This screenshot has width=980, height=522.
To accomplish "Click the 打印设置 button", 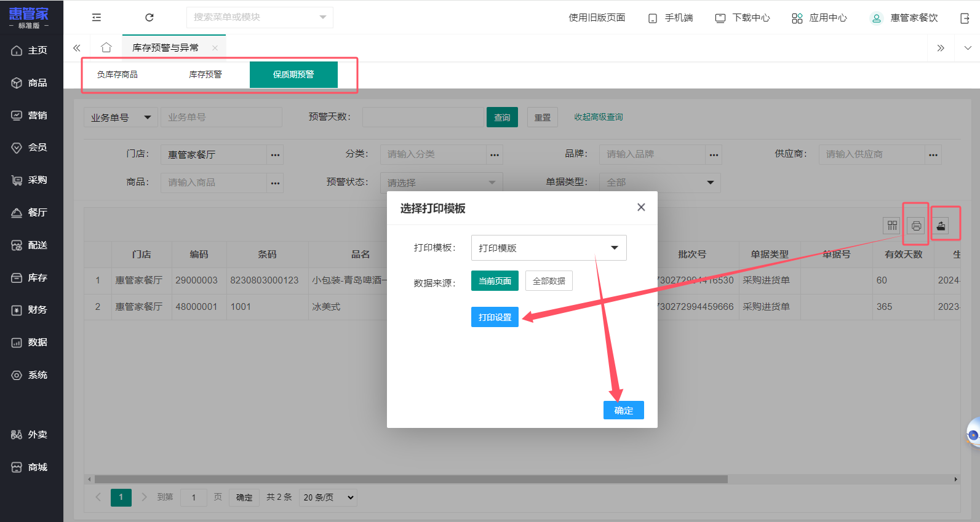I will (495, 317).
